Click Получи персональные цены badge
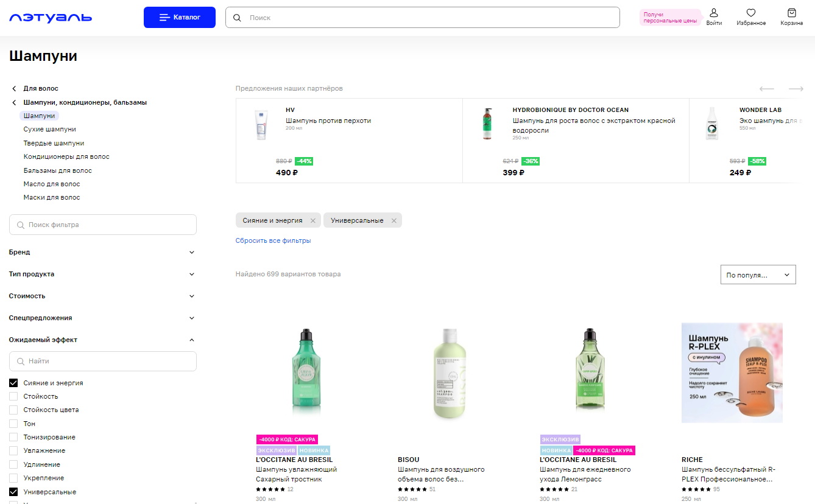815x504 pixels. coord(670,18)
